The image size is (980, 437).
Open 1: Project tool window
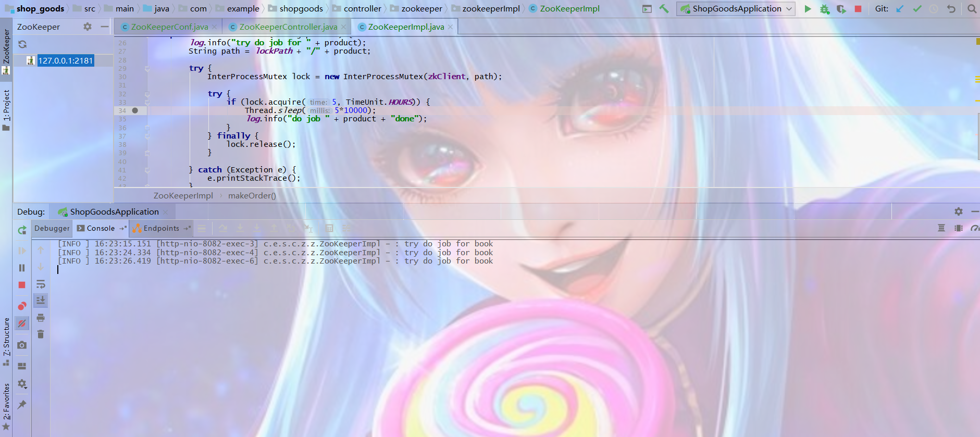(x=6, y=109)
